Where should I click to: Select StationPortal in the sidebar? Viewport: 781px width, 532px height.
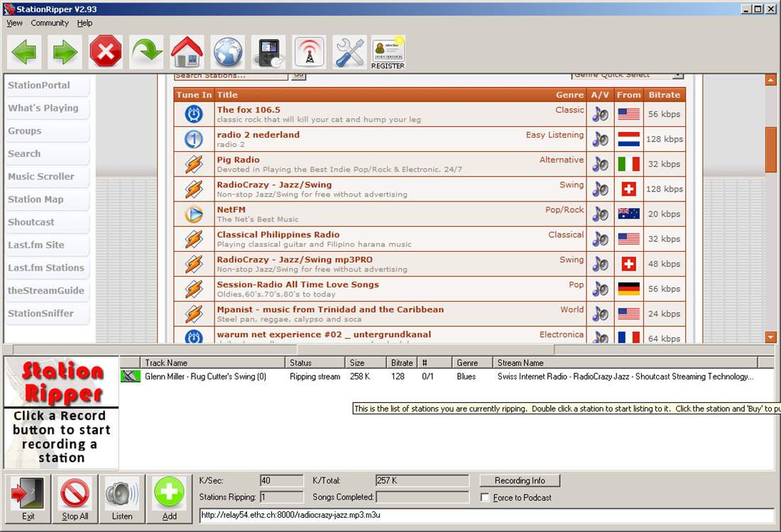point(46,85)
